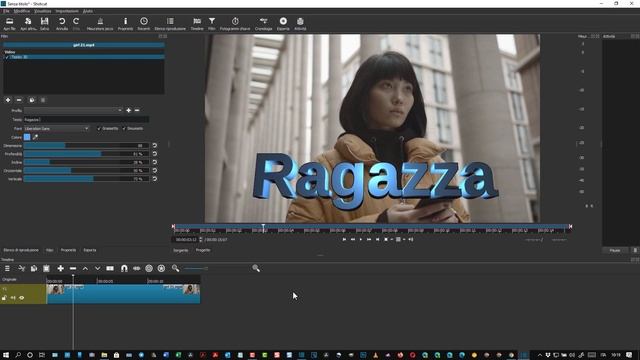Add a filter with the plus button
This screenshot has height=360, width=640.
(x=8, y=100)
